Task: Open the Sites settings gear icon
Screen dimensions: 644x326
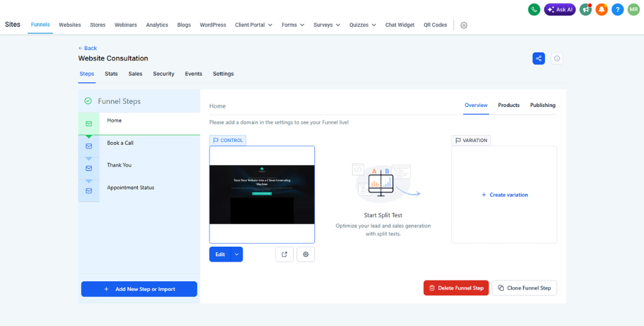Action: (464, 25)
